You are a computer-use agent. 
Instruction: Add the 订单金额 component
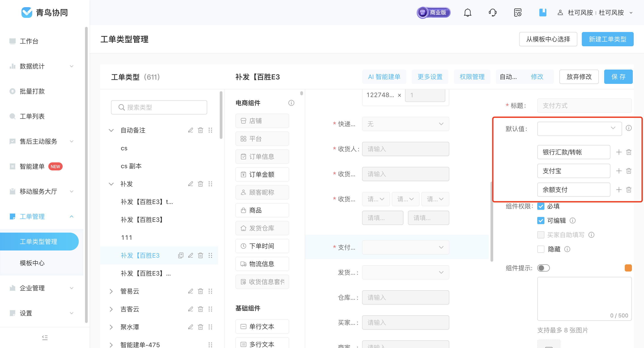tap(262, 174)
